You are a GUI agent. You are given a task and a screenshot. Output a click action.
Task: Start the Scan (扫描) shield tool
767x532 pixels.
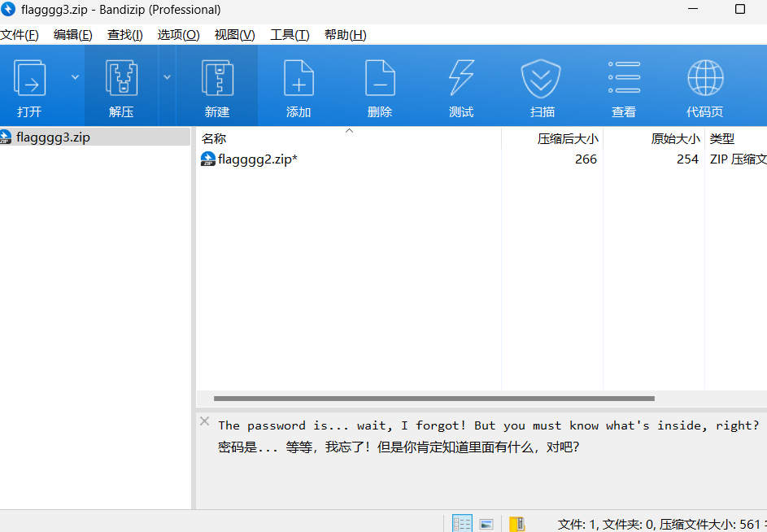(543, 79)
